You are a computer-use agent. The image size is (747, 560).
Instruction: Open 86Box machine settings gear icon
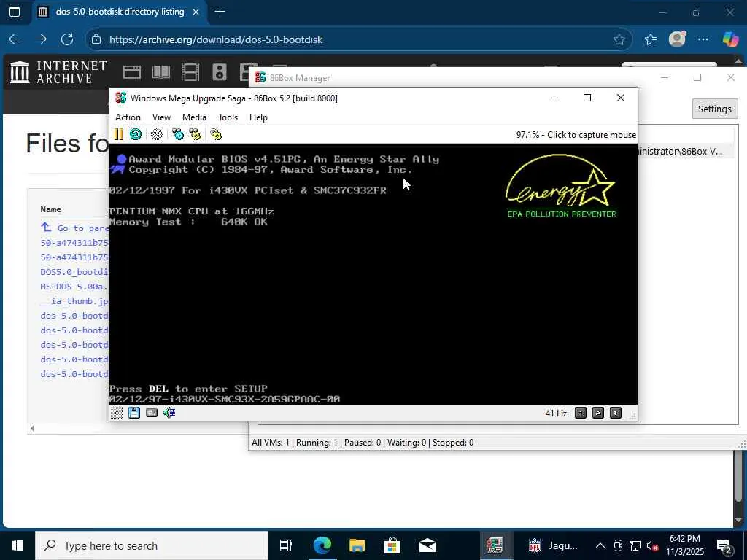(x=216, y=134)
